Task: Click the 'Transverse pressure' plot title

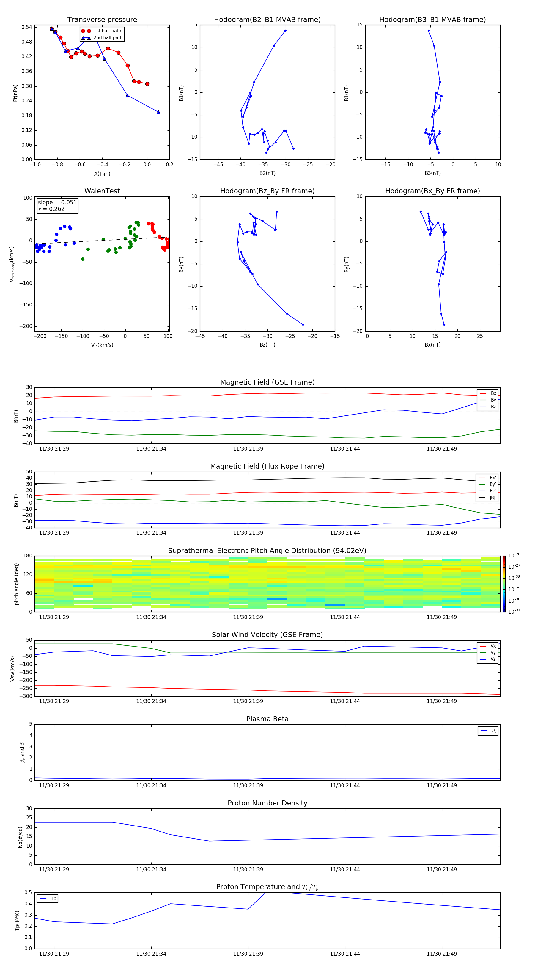Action: (102, 20)
